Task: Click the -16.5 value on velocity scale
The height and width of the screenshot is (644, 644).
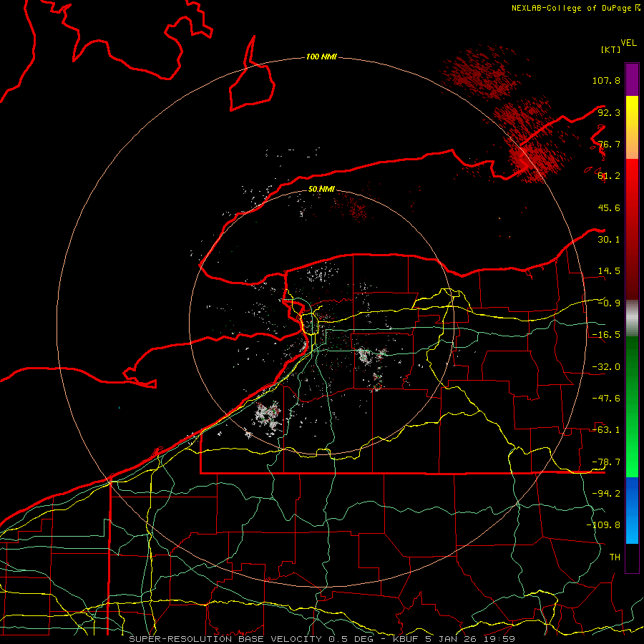Action: click(x=606, y=335)
